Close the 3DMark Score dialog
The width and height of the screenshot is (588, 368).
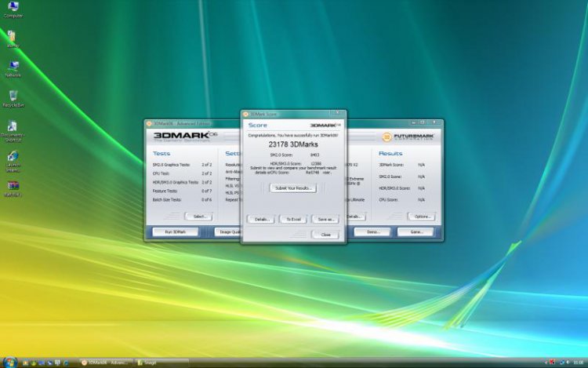325,235
